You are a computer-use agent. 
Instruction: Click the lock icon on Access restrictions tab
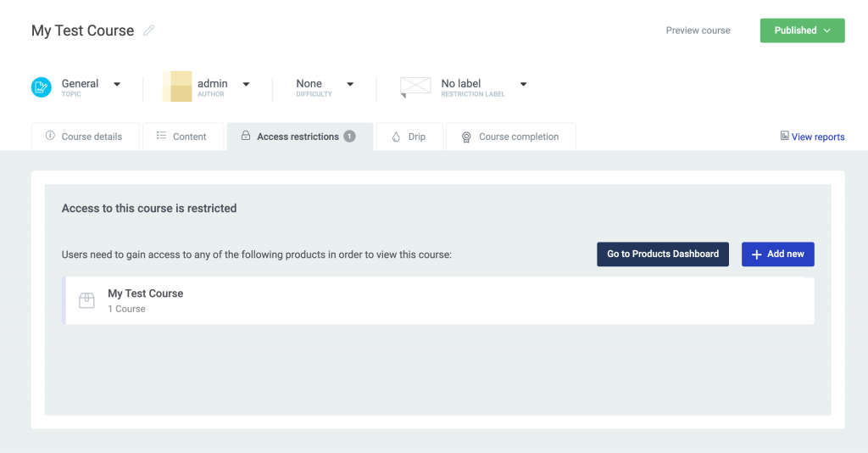(x=246, y=136)
